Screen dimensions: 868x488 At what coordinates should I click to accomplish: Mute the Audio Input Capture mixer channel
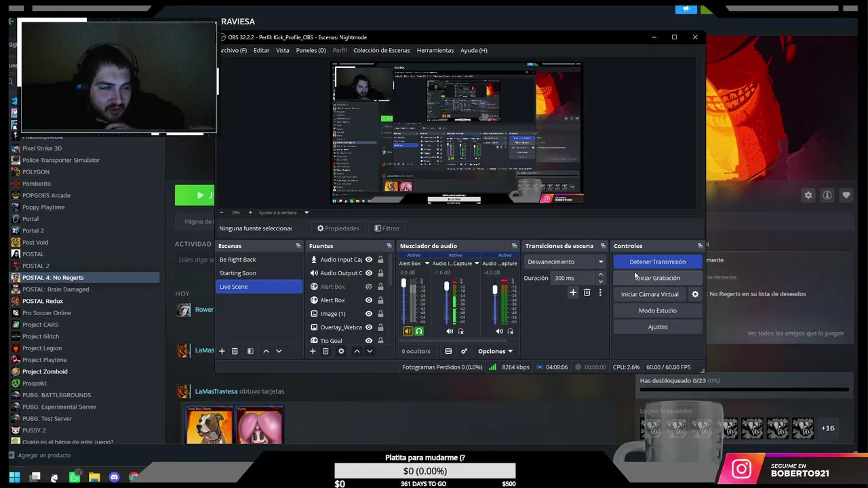coord(450,331)
